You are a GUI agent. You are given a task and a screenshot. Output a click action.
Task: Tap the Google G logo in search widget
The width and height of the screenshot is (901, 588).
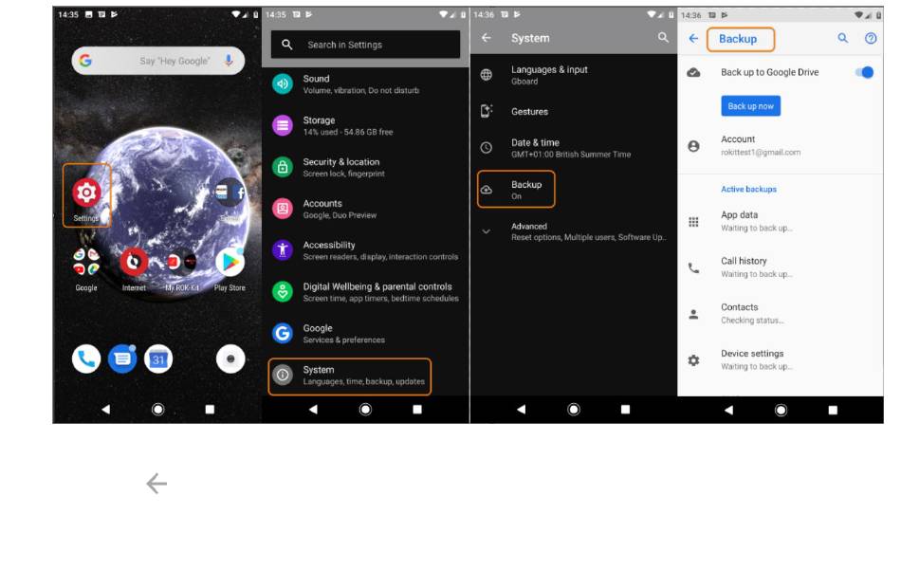click(85, 61)
